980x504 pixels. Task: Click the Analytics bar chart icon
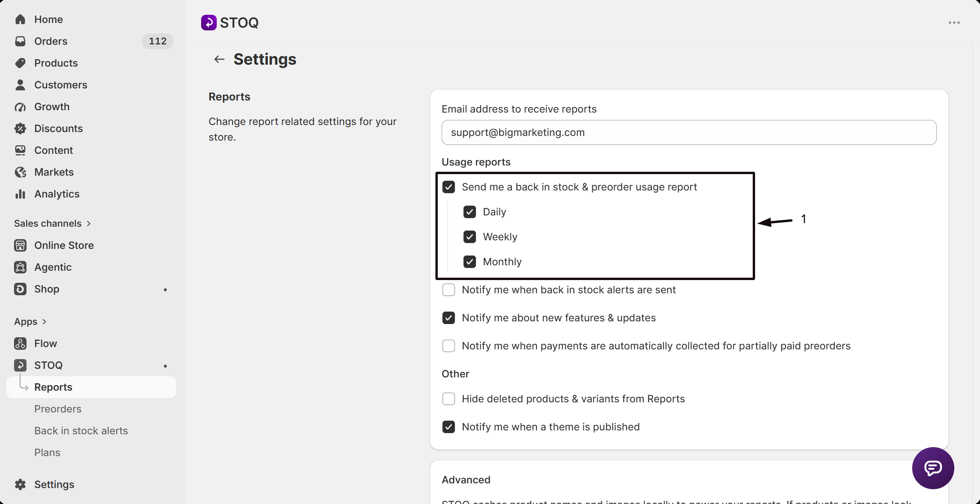click(x=20, y=194)
